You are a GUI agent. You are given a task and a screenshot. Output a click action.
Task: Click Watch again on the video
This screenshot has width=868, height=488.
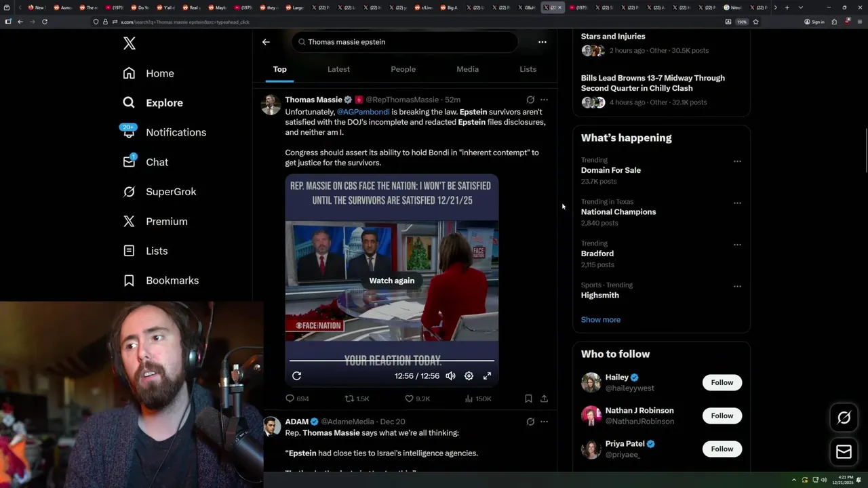click(391, 281)
